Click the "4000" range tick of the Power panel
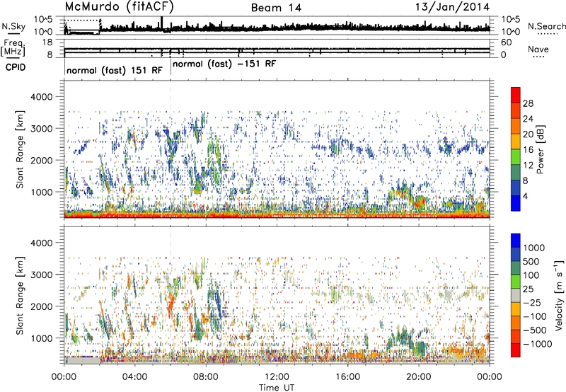566x392 pixels. click(41, 97)
